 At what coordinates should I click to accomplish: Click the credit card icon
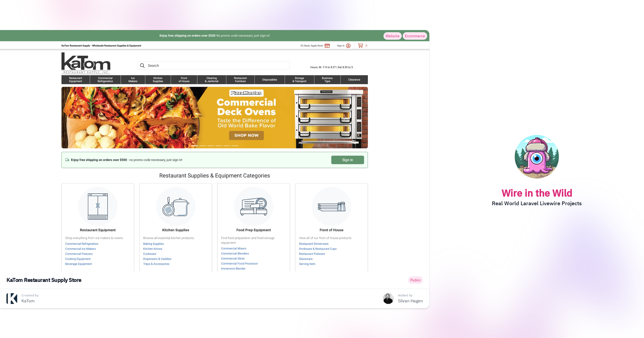(327, 46)
